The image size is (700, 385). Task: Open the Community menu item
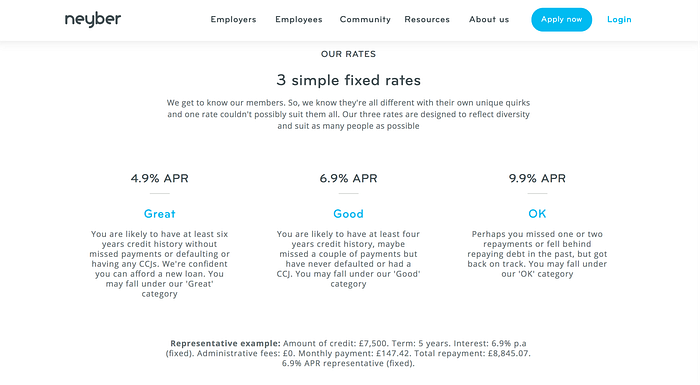coord(365,20)
